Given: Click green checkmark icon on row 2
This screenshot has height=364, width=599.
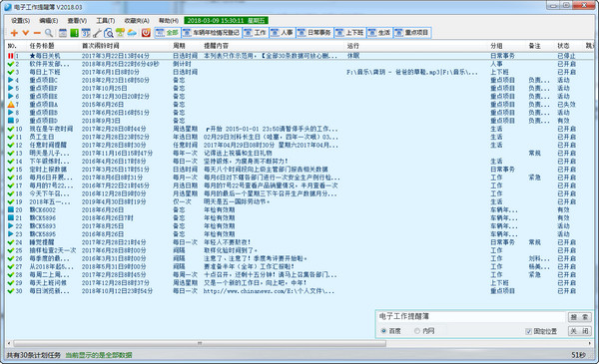Looking at the screenshot, I should [x=11, y=64].
